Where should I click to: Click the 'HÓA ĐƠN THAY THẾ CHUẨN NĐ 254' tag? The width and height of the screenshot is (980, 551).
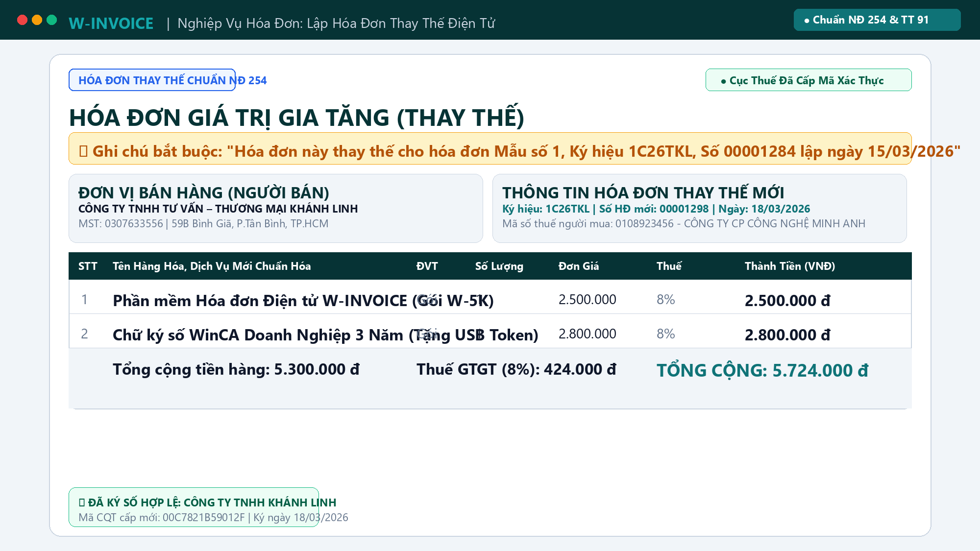pyautogui.click(x=152, y=80)
